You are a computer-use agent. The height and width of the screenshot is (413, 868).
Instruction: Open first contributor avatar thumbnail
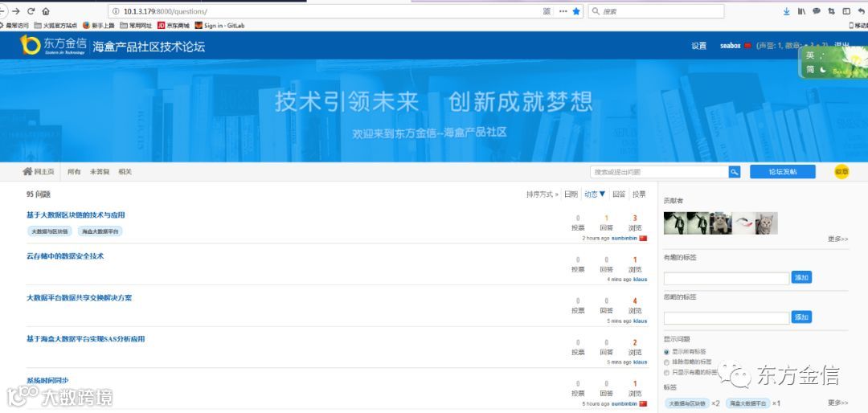click(675, 223)
